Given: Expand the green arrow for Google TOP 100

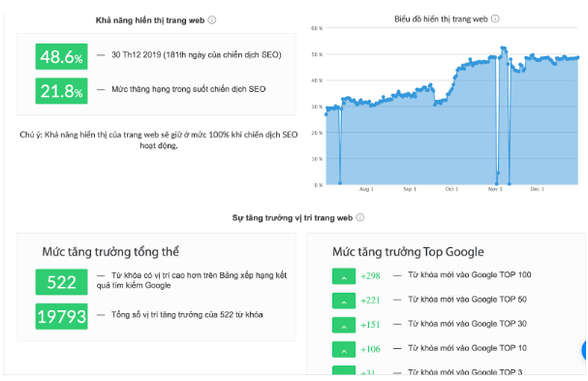Looking at the screenshot, I should click(x=344, y=276).
